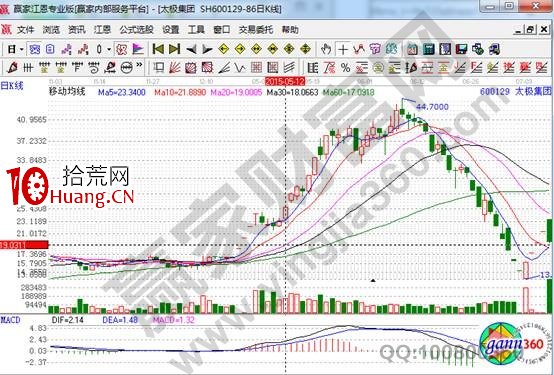The height and width of the screenshot is (375, 554).
Task: Open the 公式选股 menu
Action: point(136,30)
